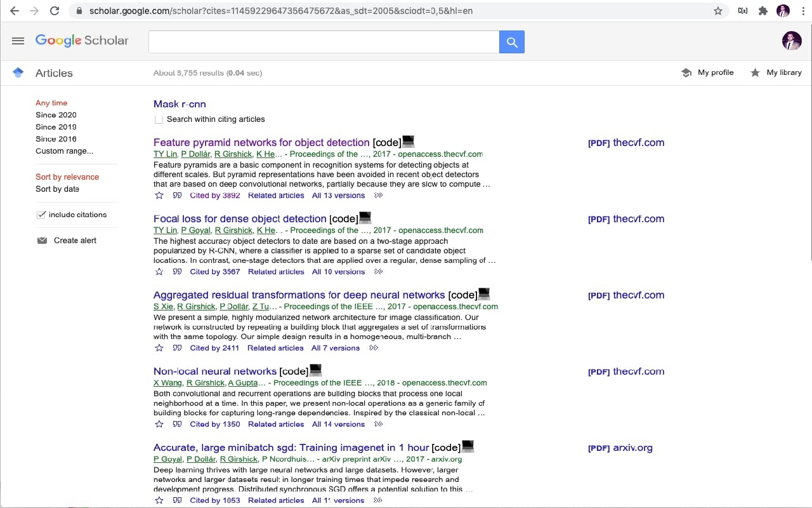Image resolution: width=812 pixels, height=508 pixels.
Task: View Cited by 2411 for Aggregated residual transformations
Action: tap(214, 348)
